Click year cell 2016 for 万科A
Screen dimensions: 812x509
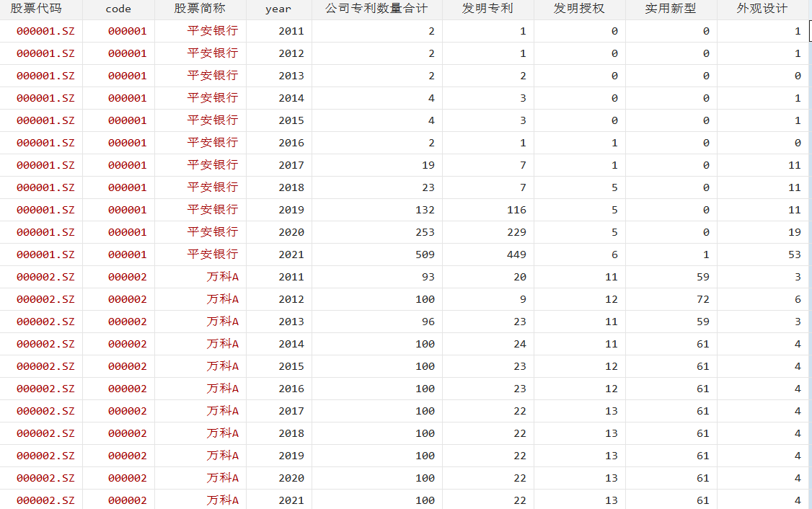[x=291, y=388]
